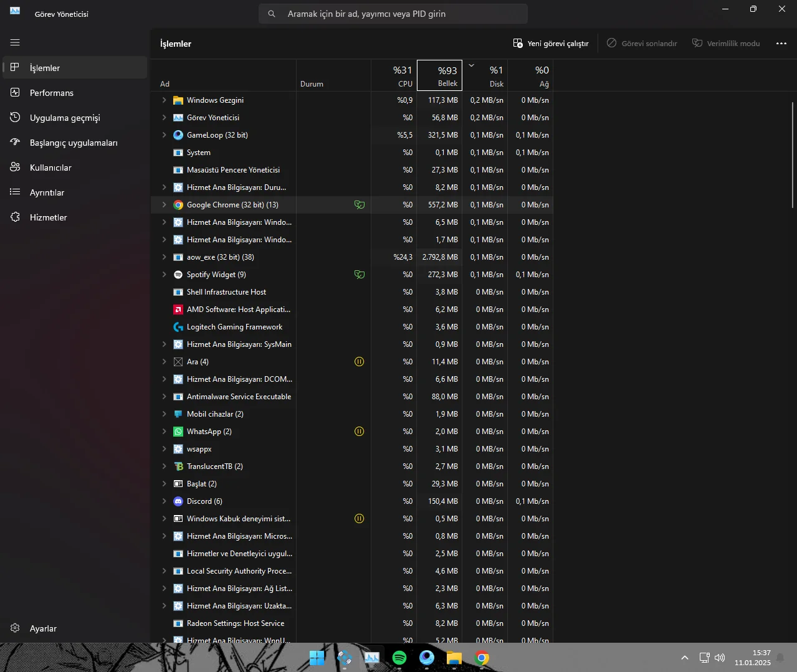
Task: Expand the Discord (6) process group
Action: click(165, 501)
